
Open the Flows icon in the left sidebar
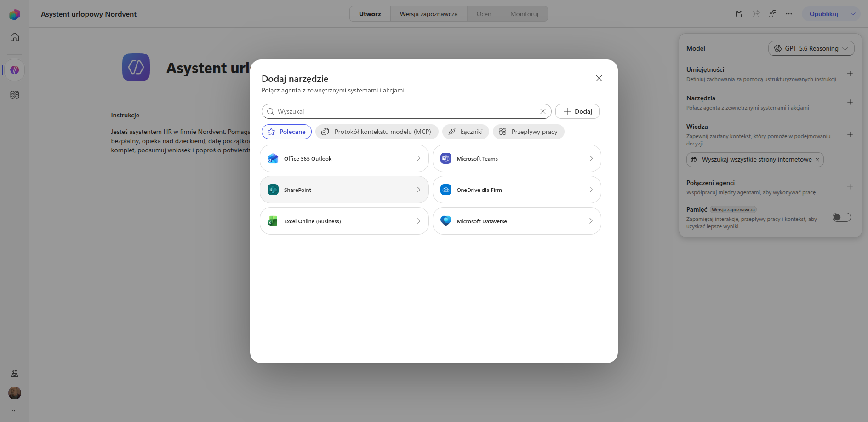click(x=15, y=95)
